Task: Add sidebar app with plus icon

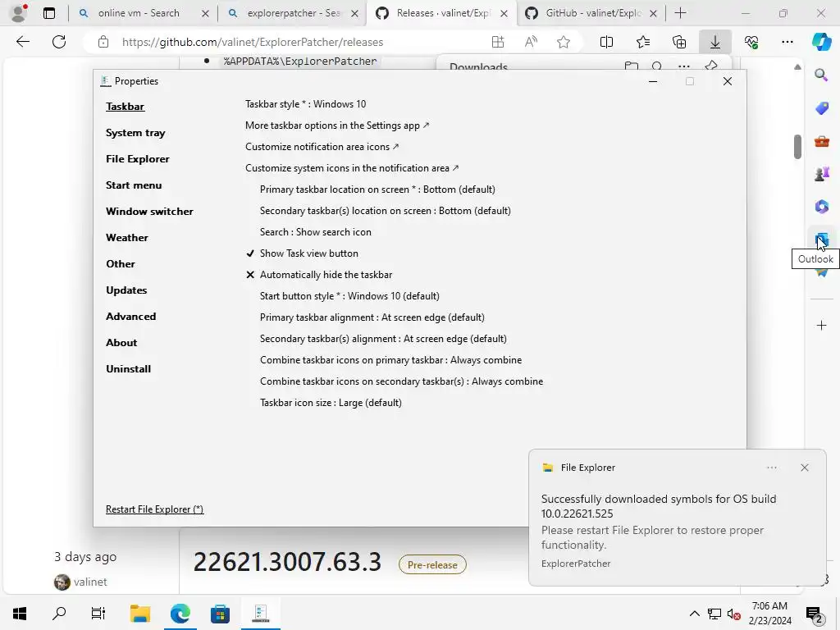Action: [x=821, y=325]
